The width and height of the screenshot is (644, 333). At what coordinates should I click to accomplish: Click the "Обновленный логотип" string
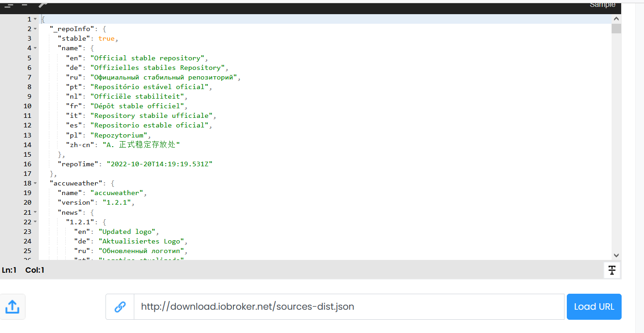point(141,251)
